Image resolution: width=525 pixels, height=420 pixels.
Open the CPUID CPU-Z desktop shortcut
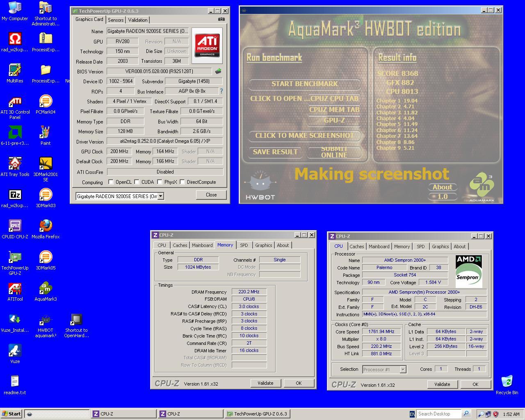(x=15, y=229)
